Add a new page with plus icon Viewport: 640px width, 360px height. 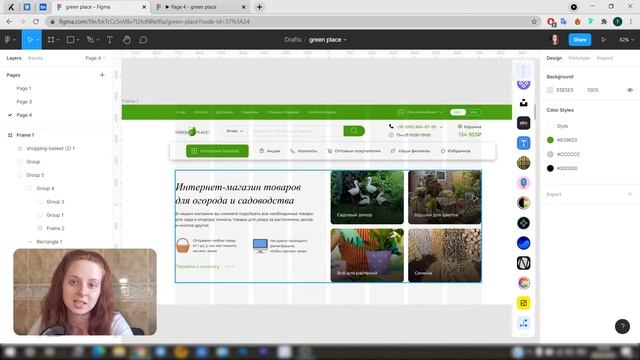pos(102,75)
